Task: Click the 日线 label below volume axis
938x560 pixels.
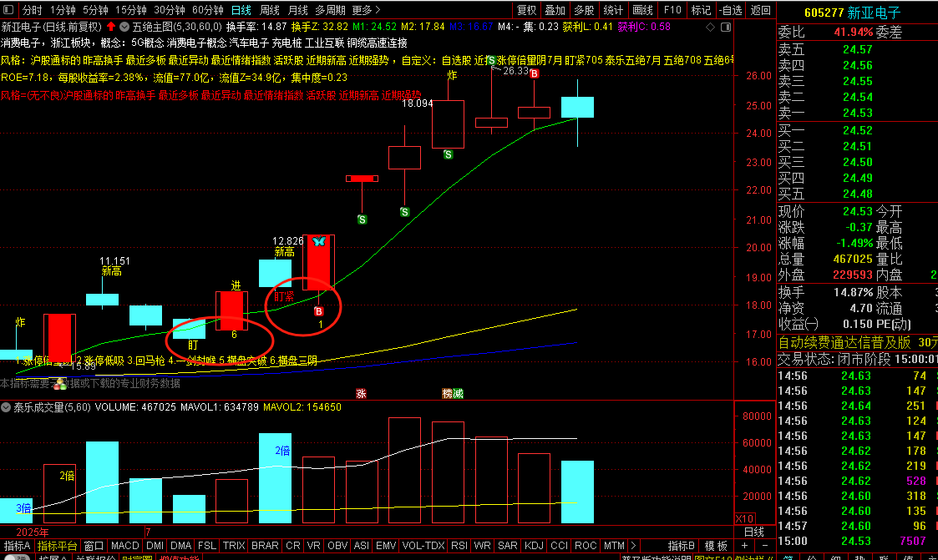Action: pos(753,532)
